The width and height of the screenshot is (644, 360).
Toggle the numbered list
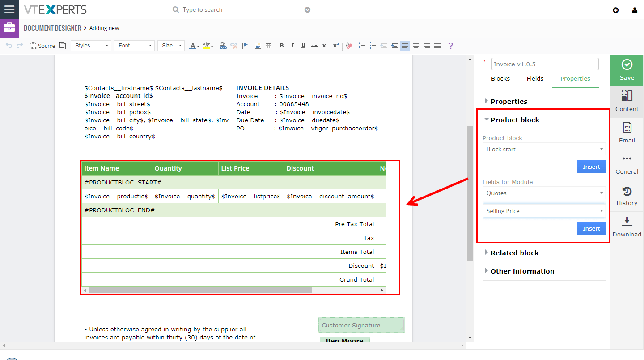(362, 45)
